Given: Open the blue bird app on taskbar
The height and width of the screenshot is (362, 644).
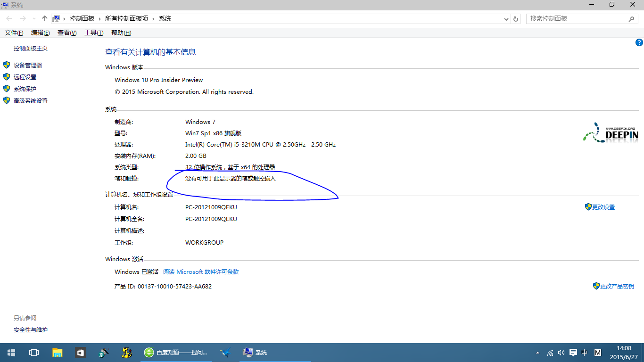Looking at the screenshot, I should [x=226, y=353].
